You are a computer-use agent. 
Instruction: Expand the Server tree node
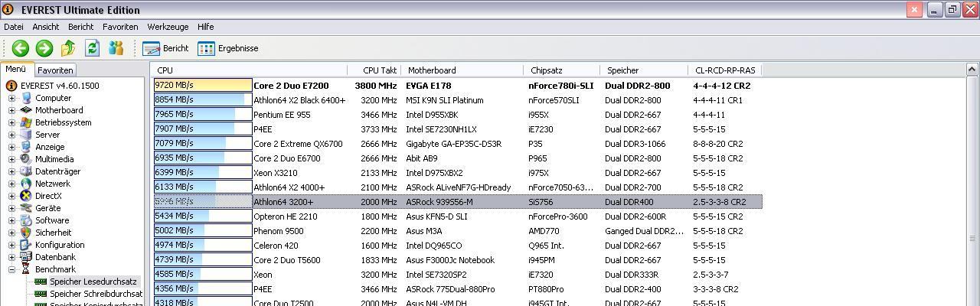click(x=11, y=135)
